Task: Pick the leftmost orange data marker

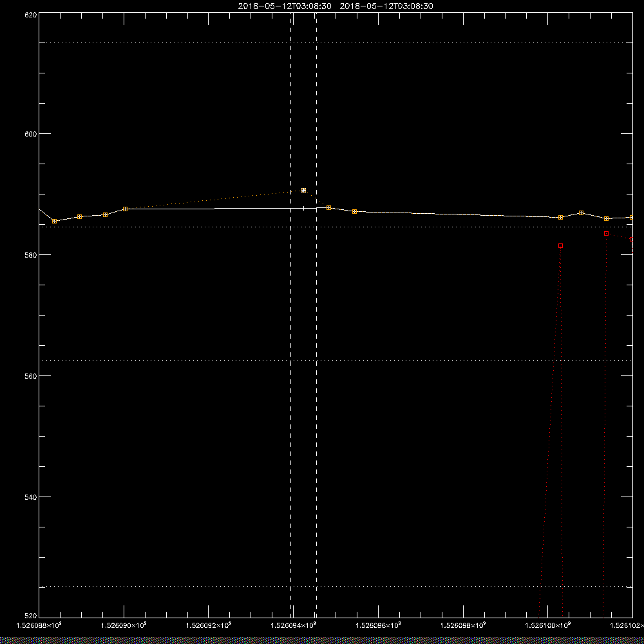Action: tap(54, 222)
